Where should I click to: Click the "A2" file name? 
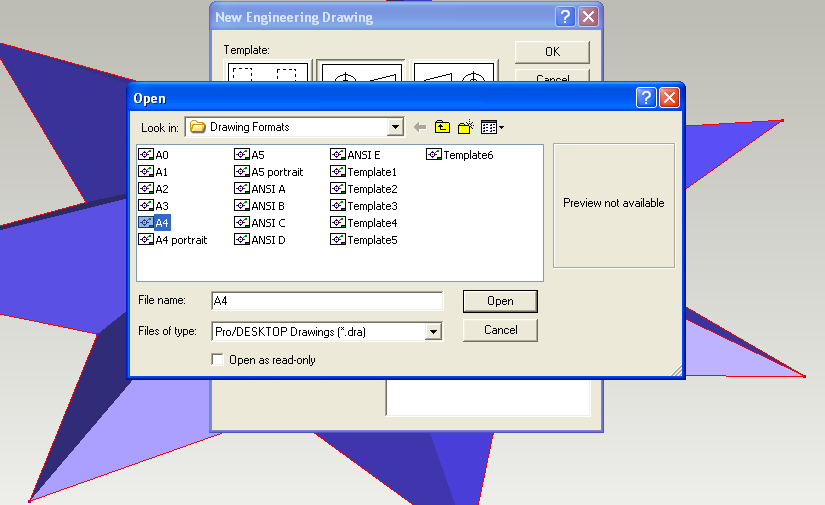point(162,189)
